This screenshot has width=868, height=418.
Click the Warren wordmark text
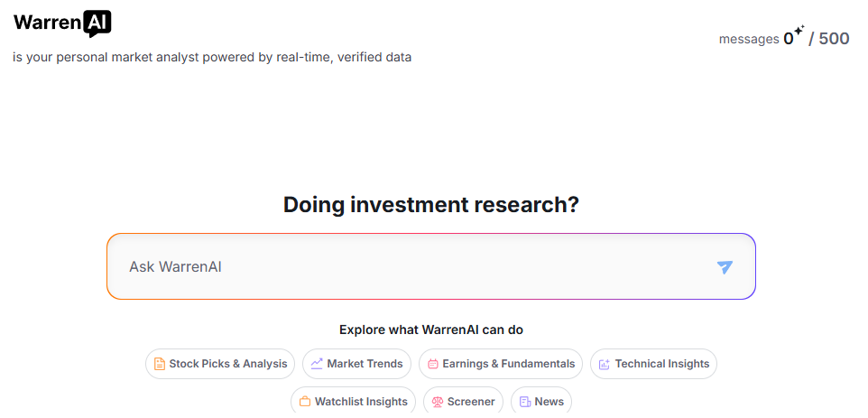[x=48, y=23]
